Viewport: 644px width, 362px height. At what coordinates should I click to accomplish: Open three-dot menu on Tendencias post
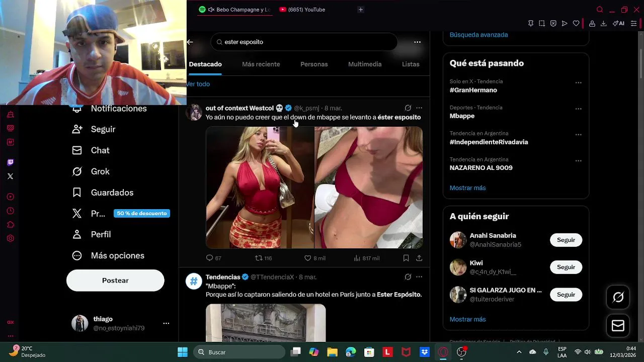pyautogui.click(x=419, y=277)
